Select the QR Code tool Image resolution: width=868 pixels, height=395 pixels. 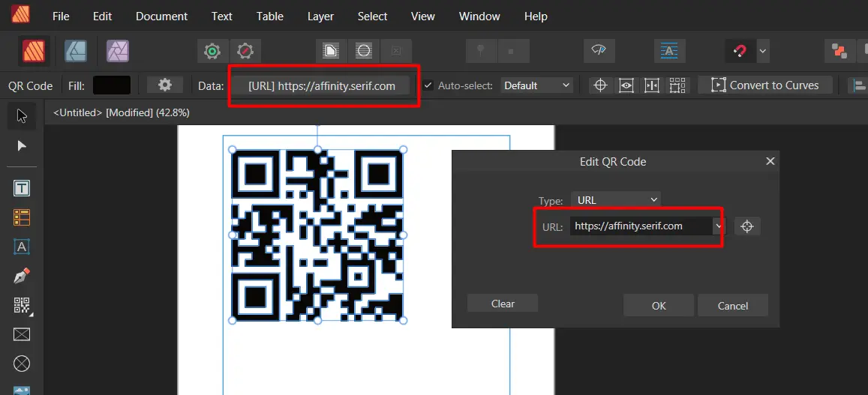click(x=22, y=305)
